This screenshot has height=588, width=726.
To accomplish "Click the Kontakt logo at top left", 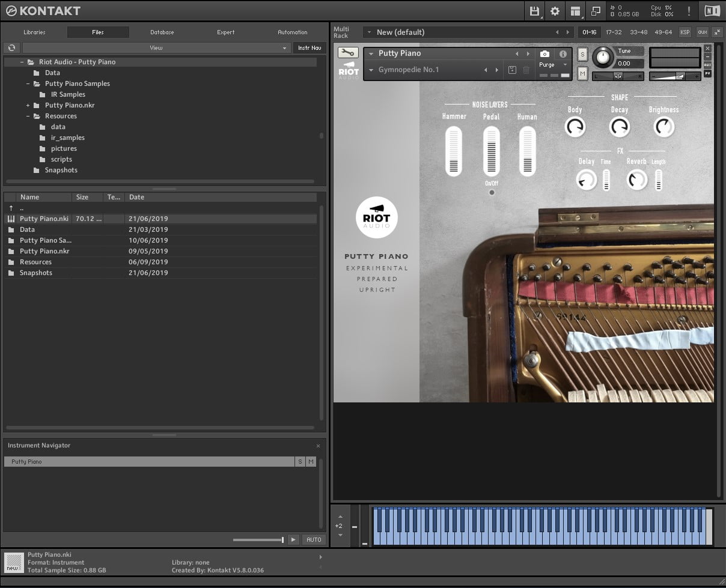I will pyautogui.click(x=43, y=11).
